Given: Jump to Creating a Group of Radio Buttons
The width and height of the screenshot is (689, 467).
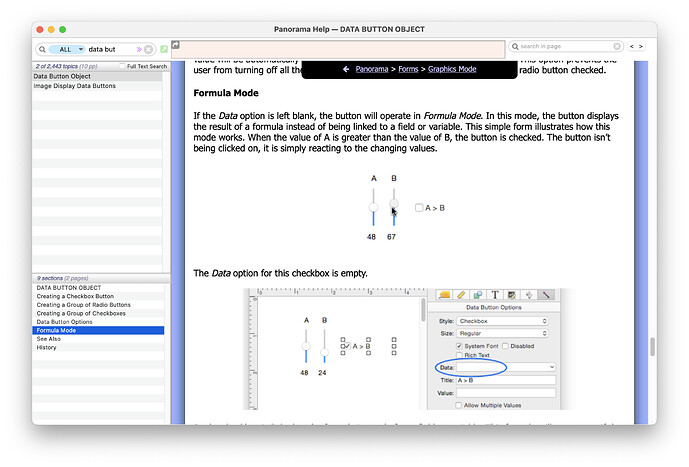Looking at the screenshot, I should [98, 305].
